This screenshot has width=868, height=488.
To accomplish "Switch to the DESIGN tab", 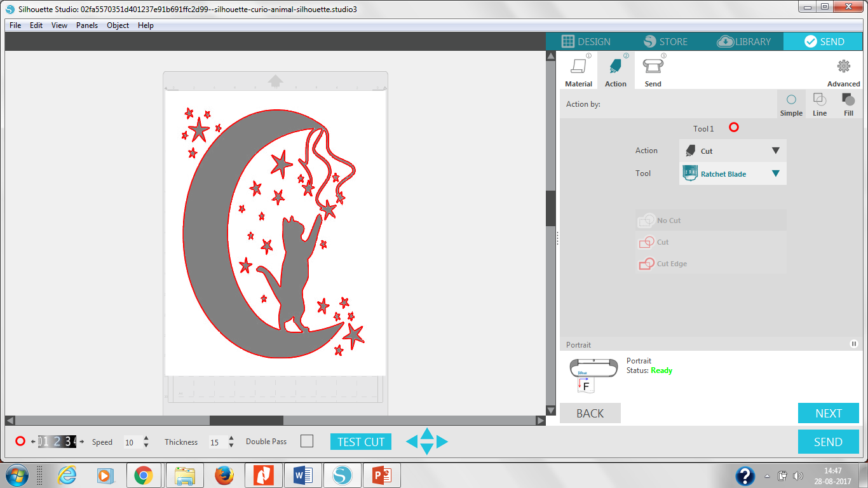I will click(586, 41).
